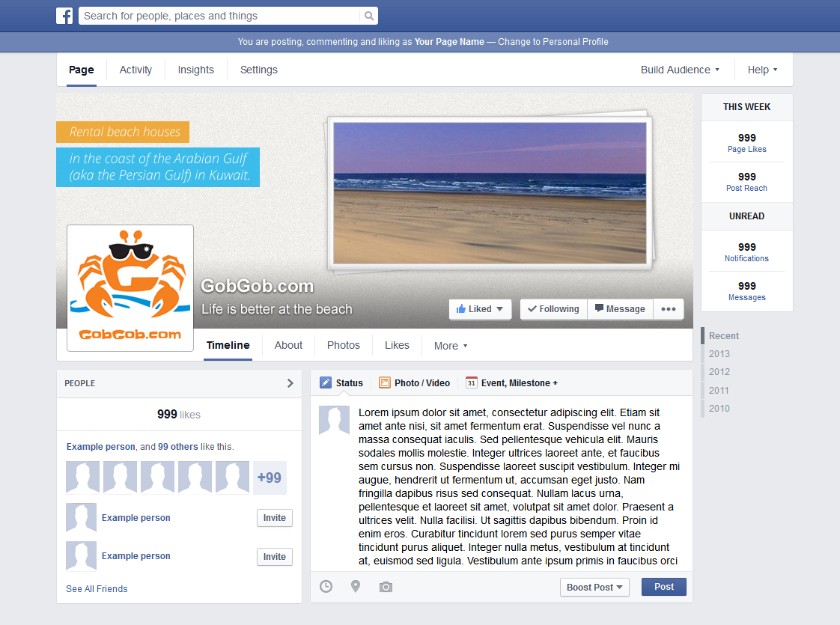
Task: Jump to Recent on timeline
Action: (x=724, y=336)
